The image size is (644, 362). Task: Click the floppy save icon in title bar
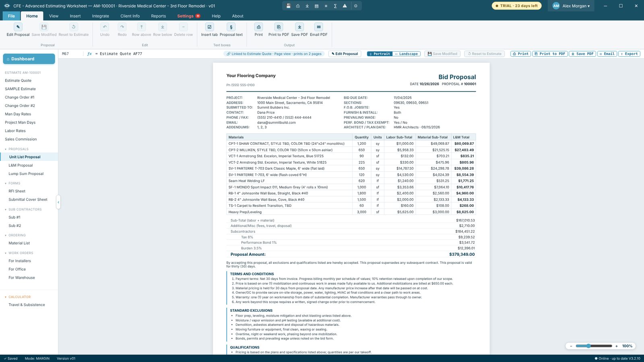pyautogui.click(x=288, y=6)
